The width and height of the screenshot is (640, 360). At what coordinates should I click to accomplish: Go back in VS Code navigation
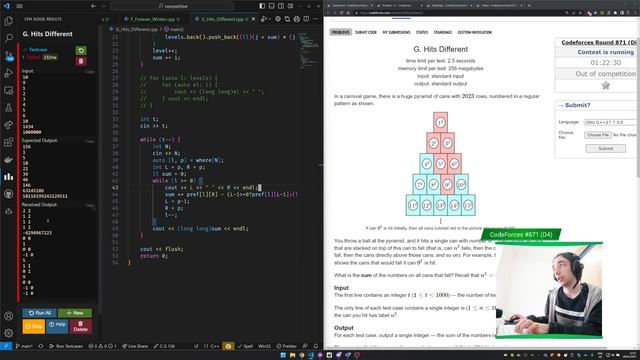(x=93, y=6)
